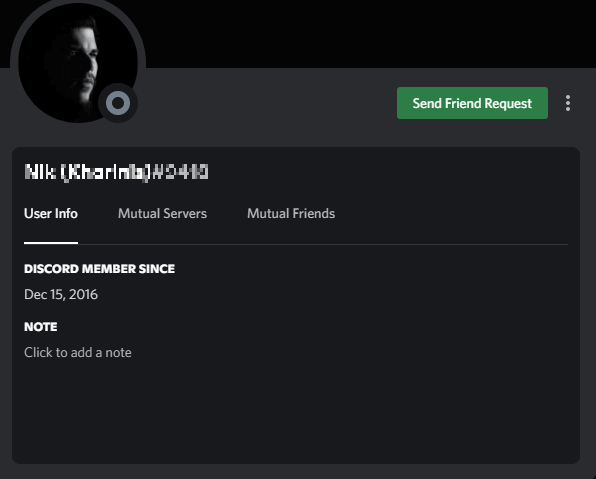This screenshot has height=479, width=596.
Task: Click the gray offline status indicator
Action: click(x=118, y=103)
